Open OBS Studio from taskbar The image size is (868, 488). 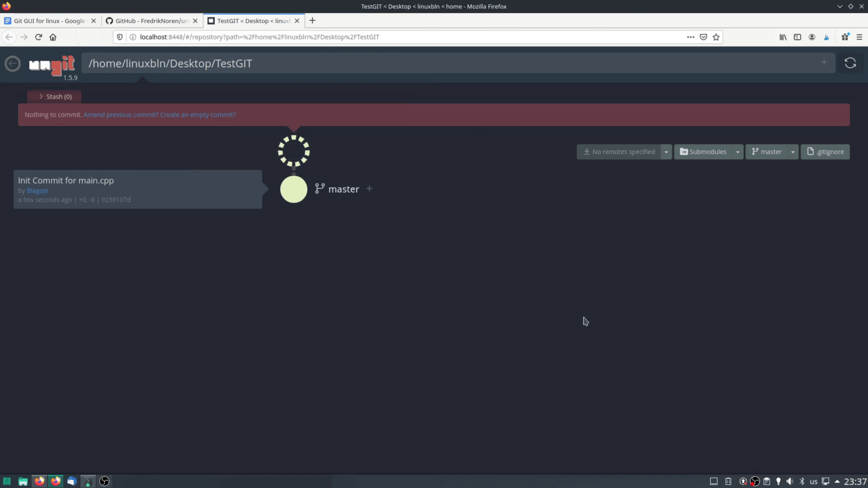pos(105,481)
